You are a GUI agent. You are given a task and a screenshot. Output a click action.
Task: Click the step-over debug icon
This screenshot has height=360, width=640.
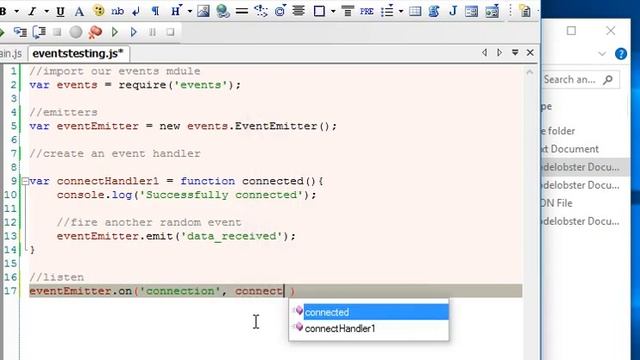click(39, 32)
